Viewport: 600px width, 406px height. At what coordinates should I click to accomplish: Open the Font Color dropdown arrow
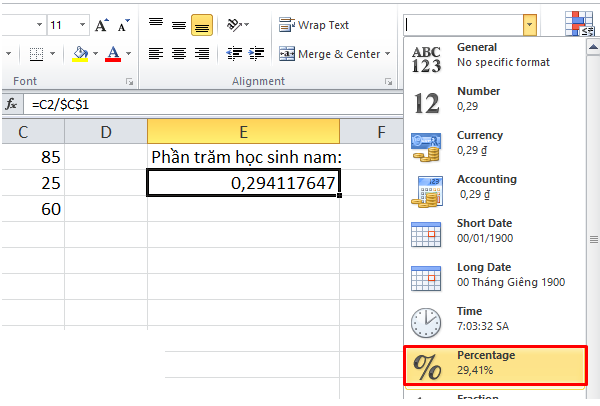(129, 54)
